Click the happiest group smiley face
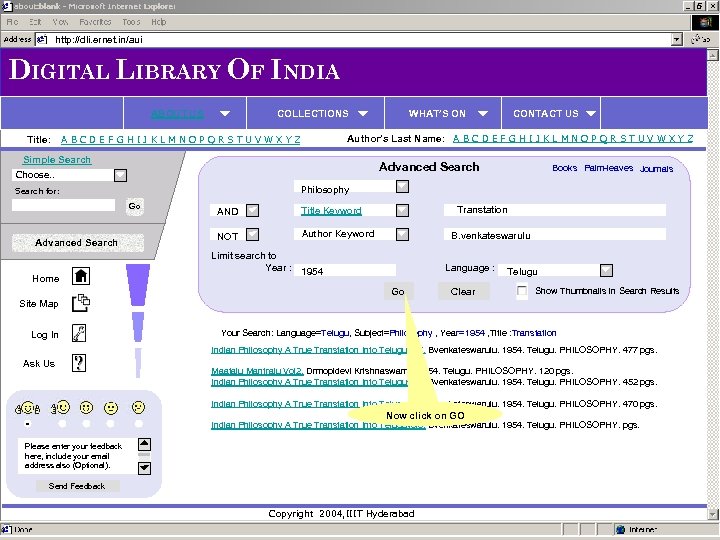 [28, 408]
